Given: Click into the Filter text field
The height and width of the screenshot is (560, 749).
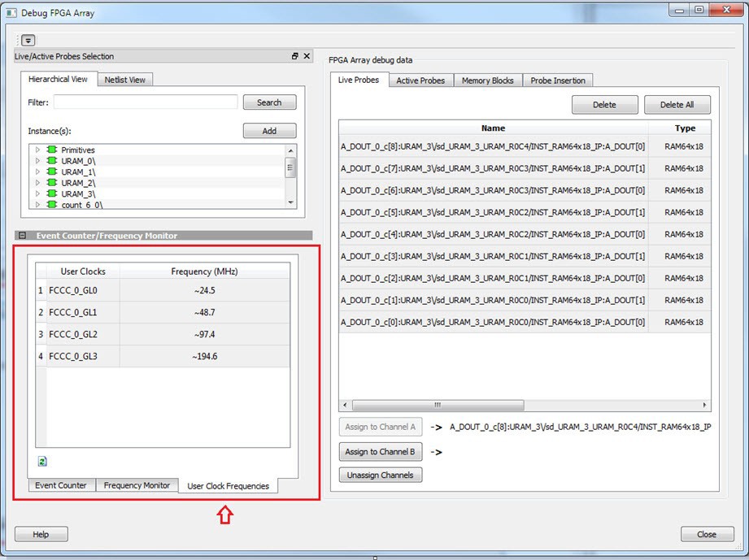Looking at the screenshot, I should click(146, 102).
